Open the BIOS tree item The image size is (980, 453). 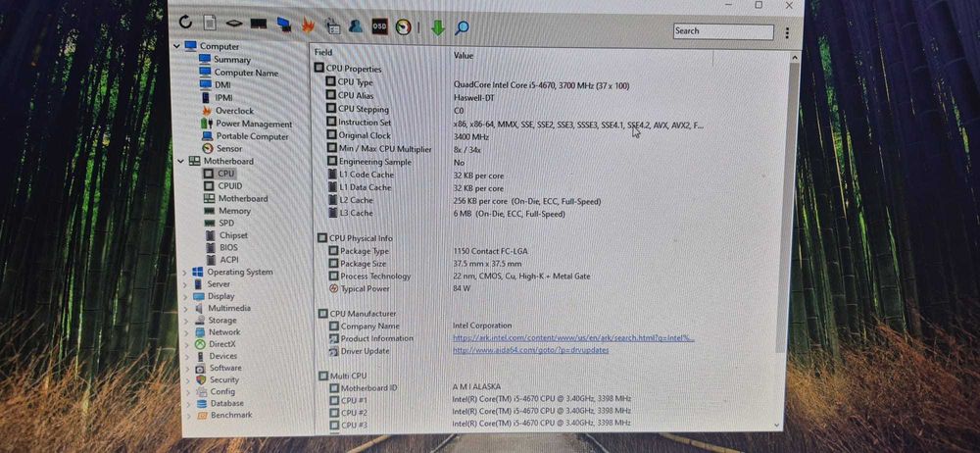[x=228, y=248]
